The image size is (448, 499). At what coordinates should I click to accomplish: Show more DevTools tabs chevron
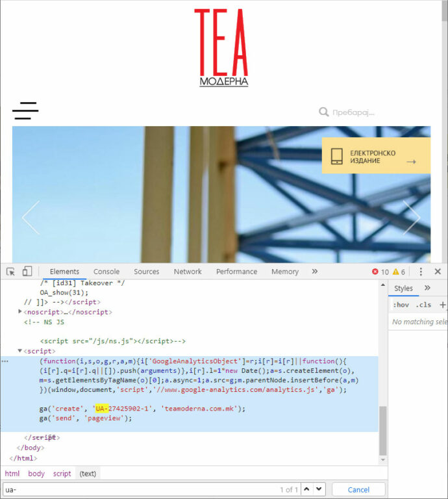tap(314, 272)
